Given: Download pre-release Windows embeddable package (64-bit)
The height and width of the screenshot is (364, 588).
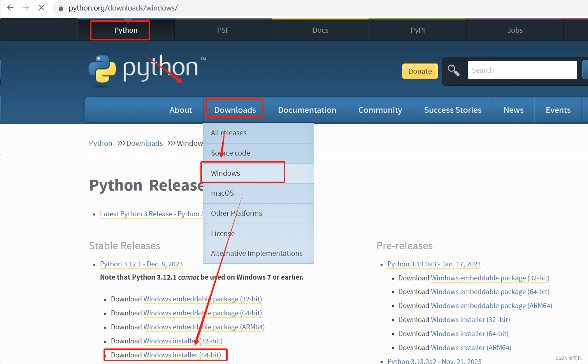Looking at the screenshot, I should 490,292.
